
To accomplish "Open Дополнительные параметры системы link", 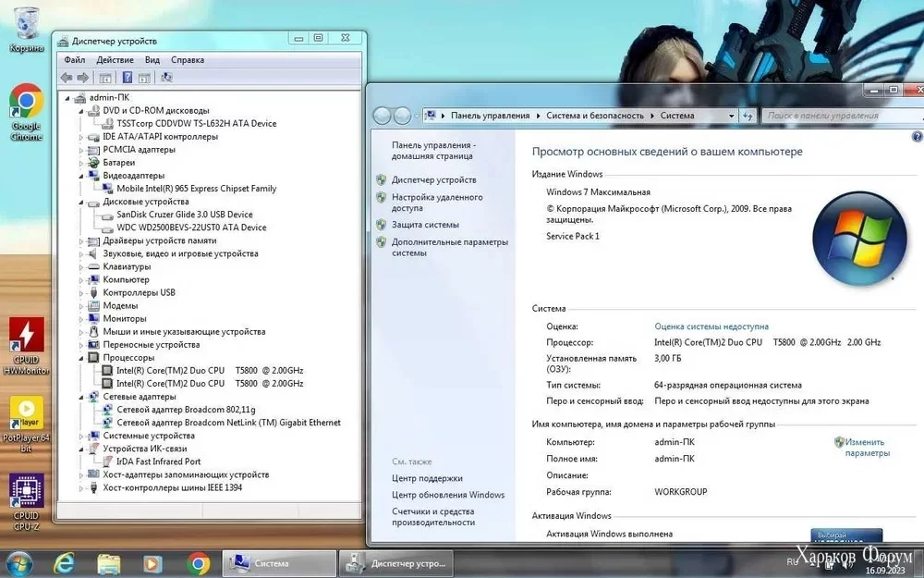I will (450, 247).
